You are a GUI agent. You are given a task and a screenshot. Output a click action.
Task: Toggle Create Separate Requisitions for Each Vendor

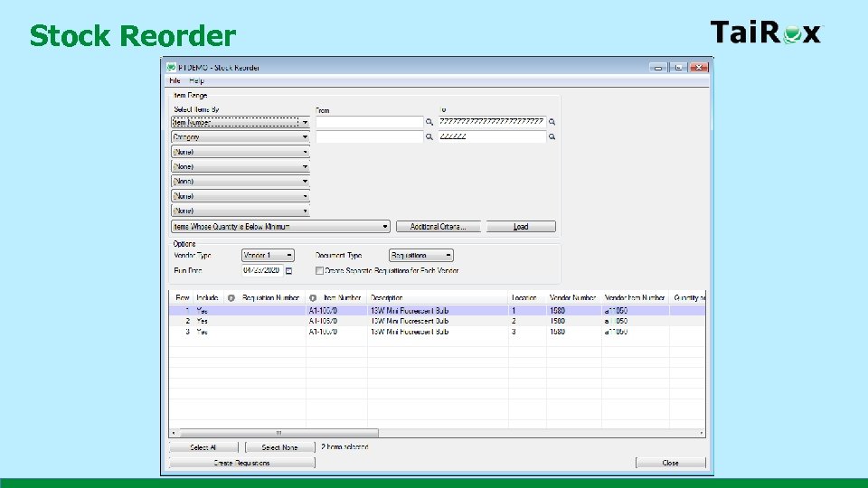click(319, 270)
